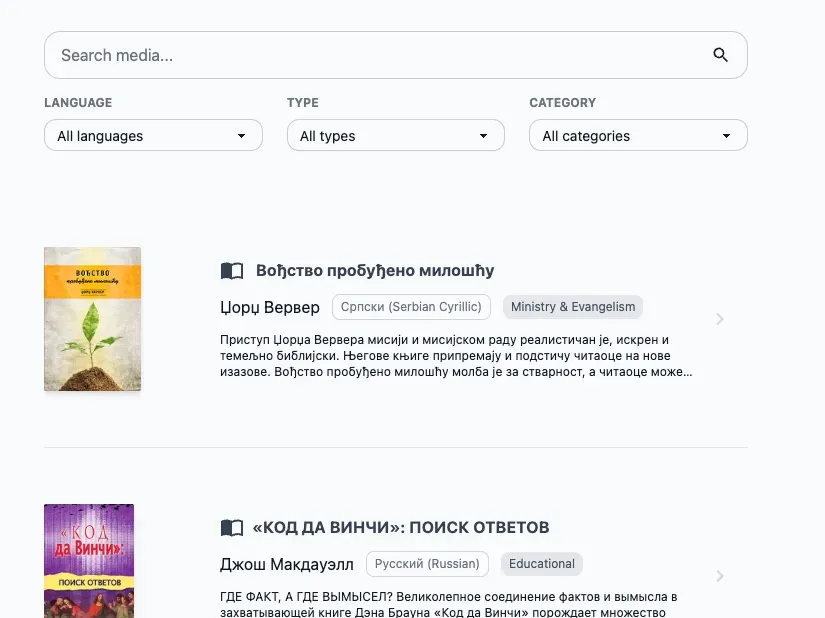Open the LANGUAGE filter combo box
This screenshot has height=618, width=825.
click(153, 135)
